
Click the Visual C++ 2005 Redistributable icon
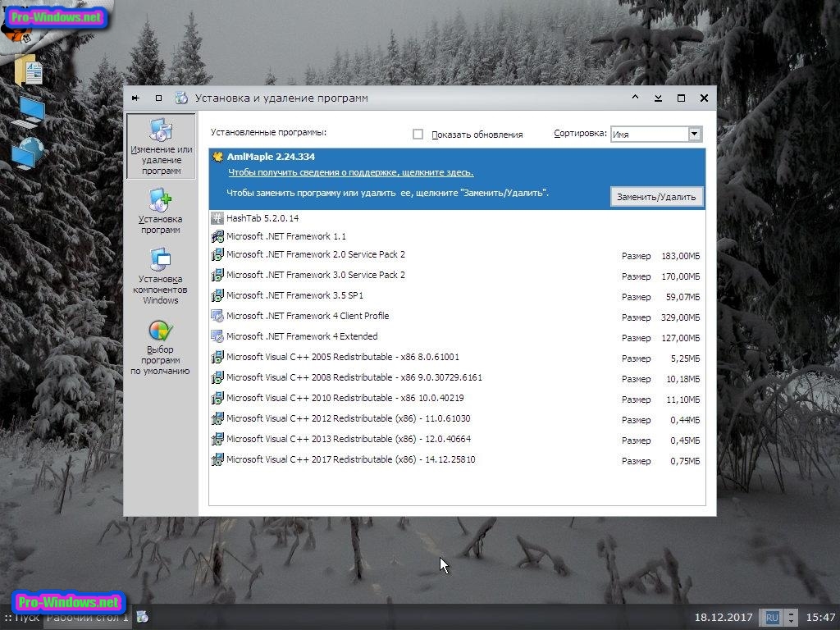point(217,357)
